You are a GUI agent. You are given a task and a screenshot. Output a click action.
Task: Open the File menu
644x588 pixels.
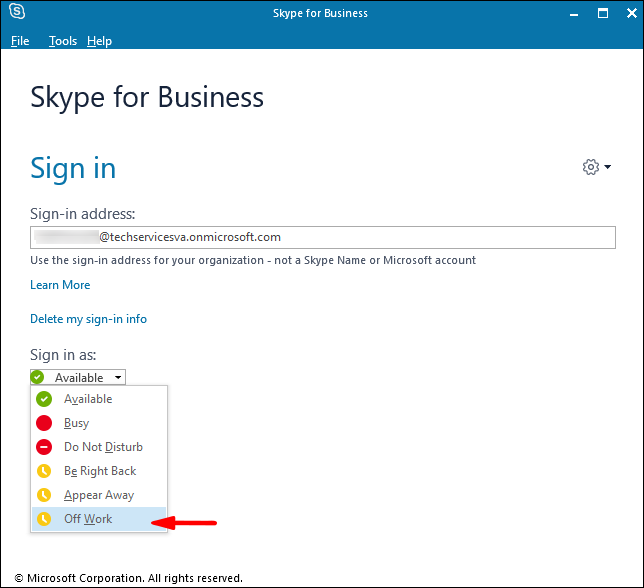(20, 41)
